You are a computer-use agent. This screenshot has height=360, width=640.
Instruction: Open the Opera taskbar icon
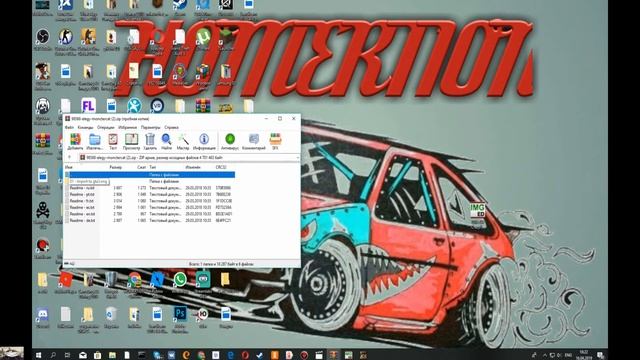point(245,355)
